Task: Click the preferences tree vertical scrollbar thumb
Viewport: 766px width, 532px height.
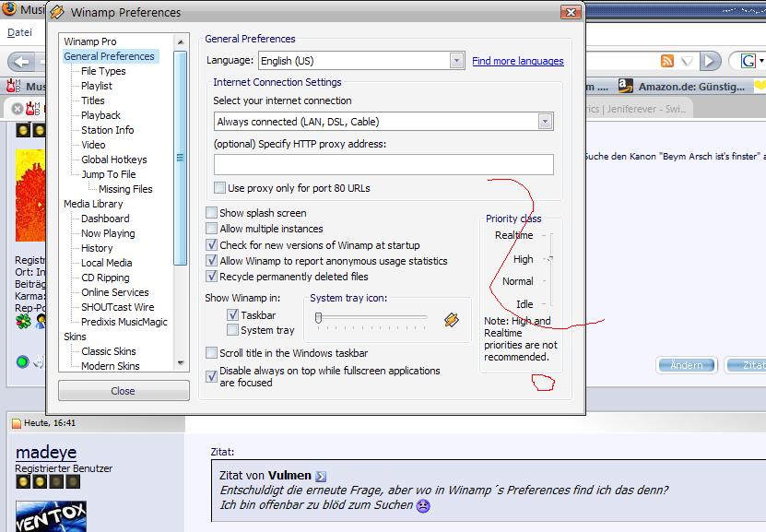Action: tap(181, 158)
